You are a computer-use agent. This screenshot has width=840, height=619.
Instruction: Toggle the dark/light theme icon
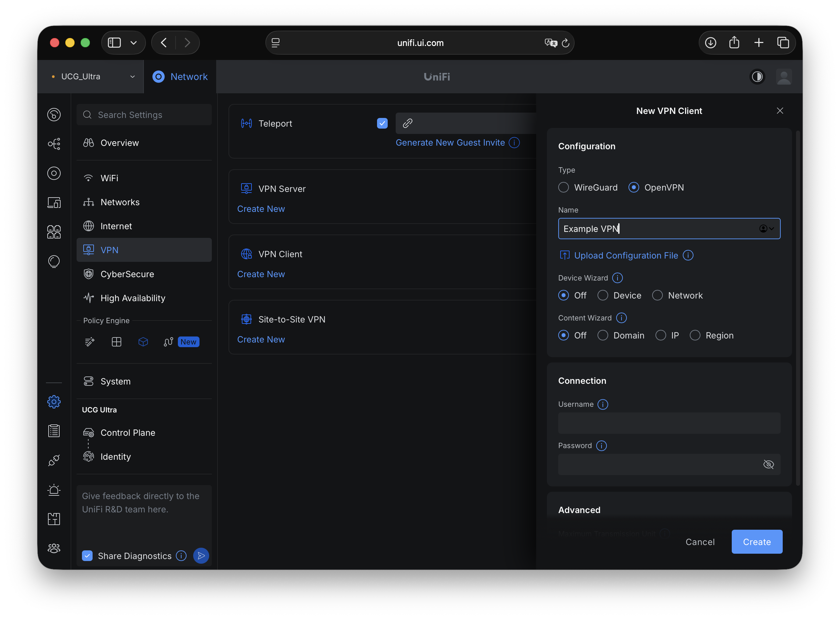coord(757,77)
